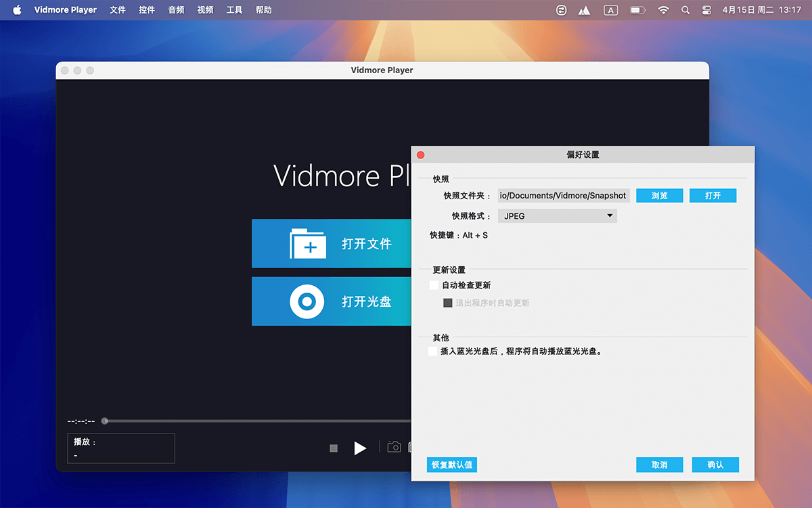The image size is (812, 508).
Task: Click the 其他 section heading
Action: [x=441, y=337]
